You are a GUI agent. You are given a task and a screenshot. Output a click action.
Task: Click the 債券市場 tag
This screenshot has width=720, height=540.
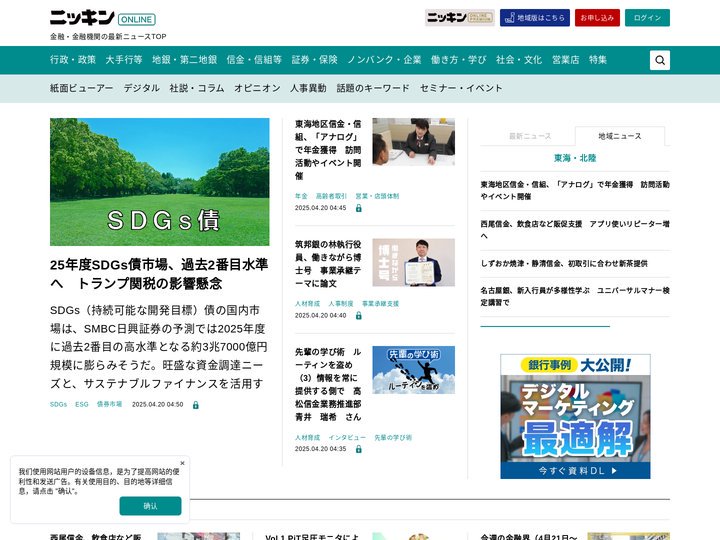(109, 405)
